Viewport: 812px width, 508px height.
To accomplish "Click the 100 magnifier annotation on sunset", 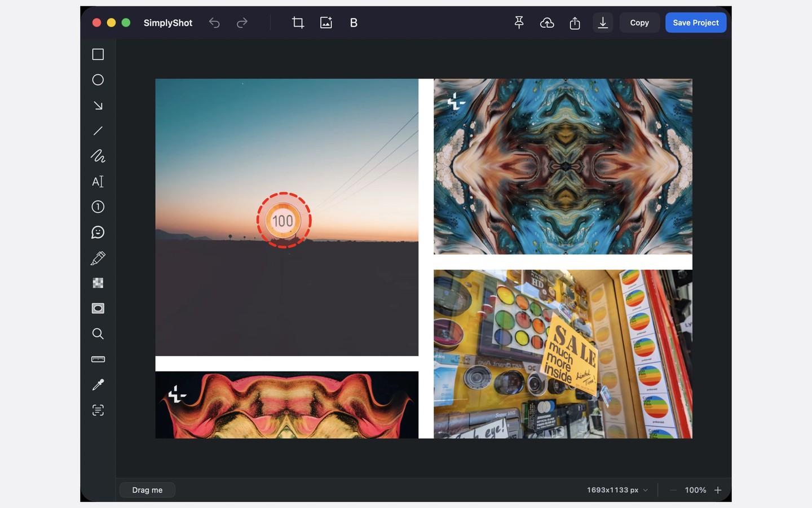I will (284, 220).
